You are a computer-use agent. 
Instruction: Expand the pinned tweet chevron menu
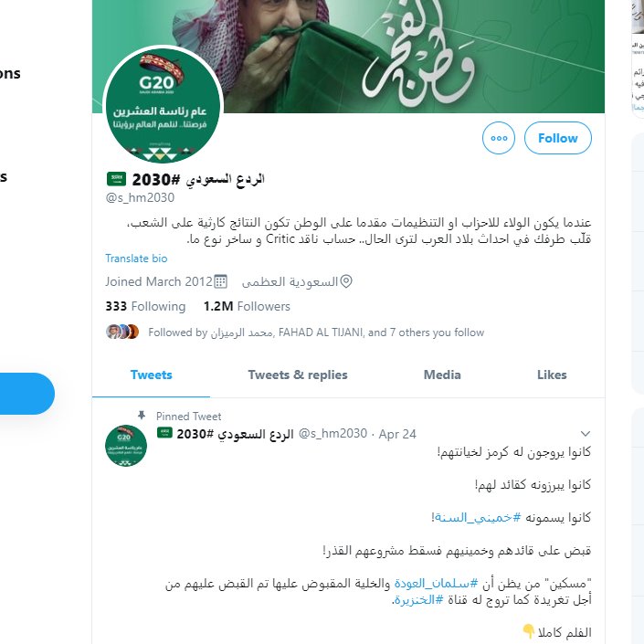pyautogui.click(x=586, y=434)
